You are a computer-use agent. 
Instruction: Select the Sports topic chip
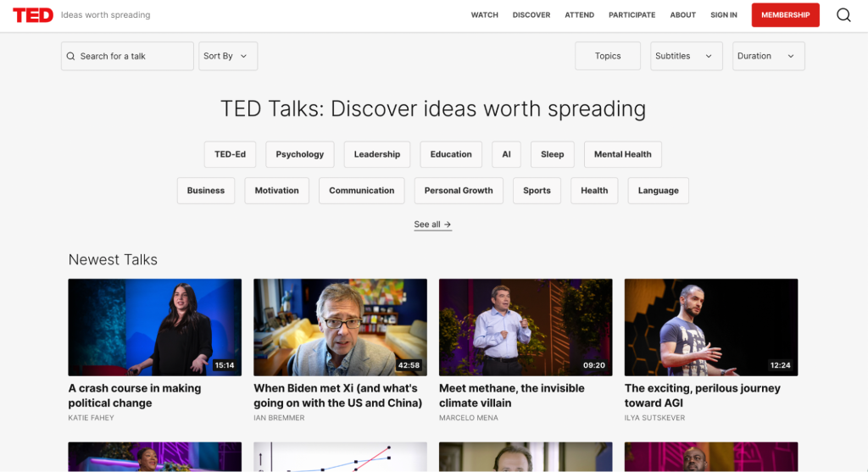point(537,191)
